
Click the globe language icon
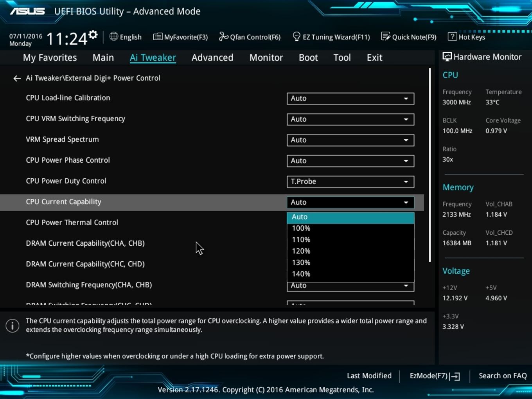coord(113,36)
